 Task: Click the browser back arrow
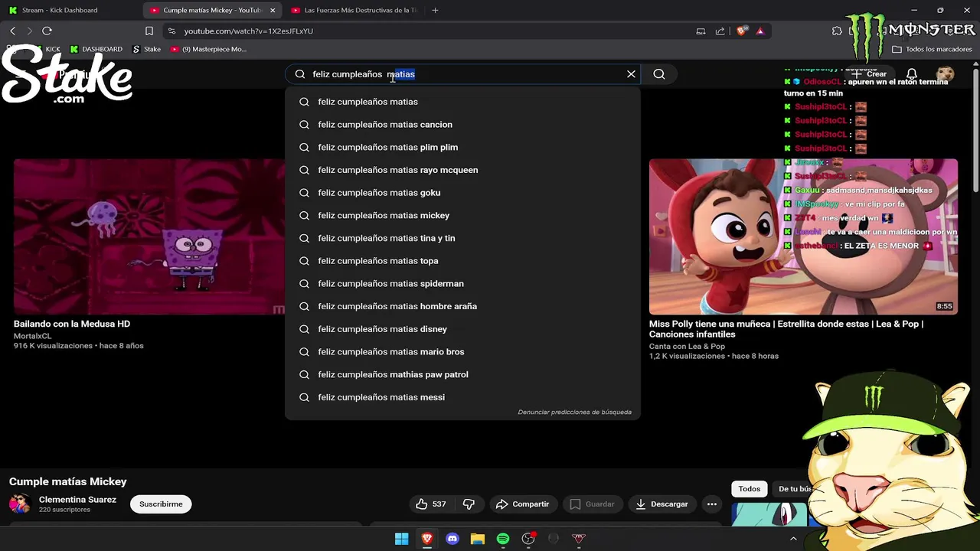pyautogui.click(x=12, y=31)
